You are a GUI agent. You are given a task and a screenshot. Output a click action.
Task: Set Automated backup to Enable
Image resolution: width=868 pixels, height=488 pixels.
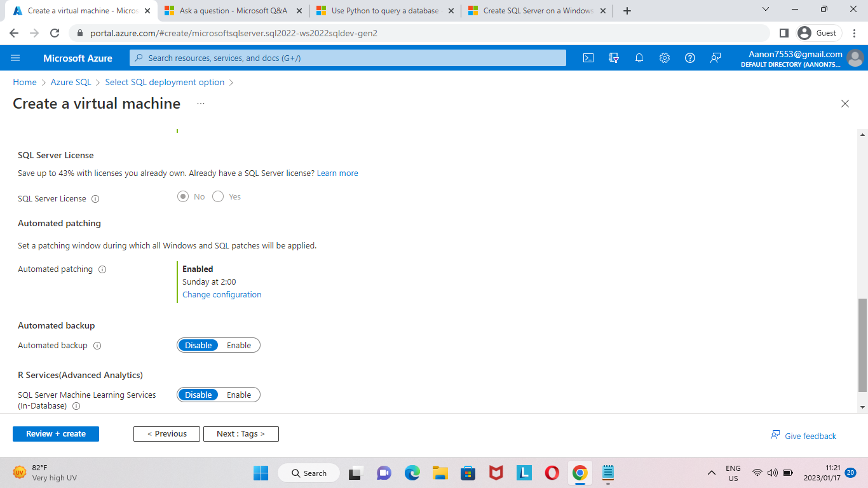tap(239, 346)
